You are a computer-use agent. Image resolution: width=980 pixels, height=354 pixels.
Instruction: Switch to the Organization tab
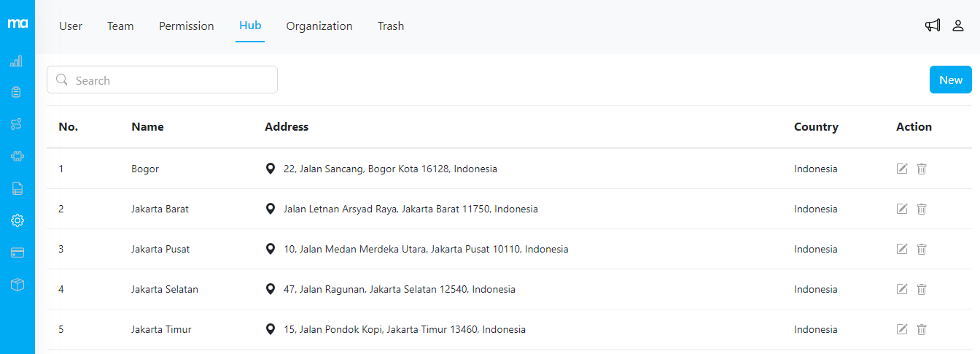[319, 26]
